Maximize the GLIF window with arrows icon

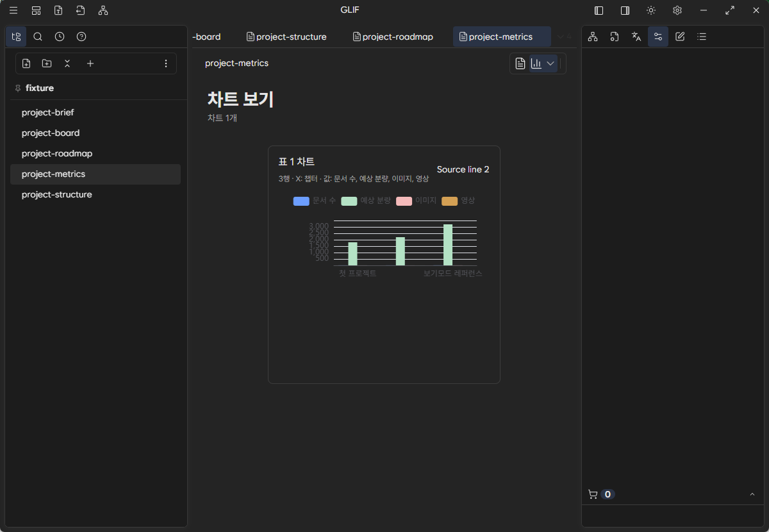point(730,10)
